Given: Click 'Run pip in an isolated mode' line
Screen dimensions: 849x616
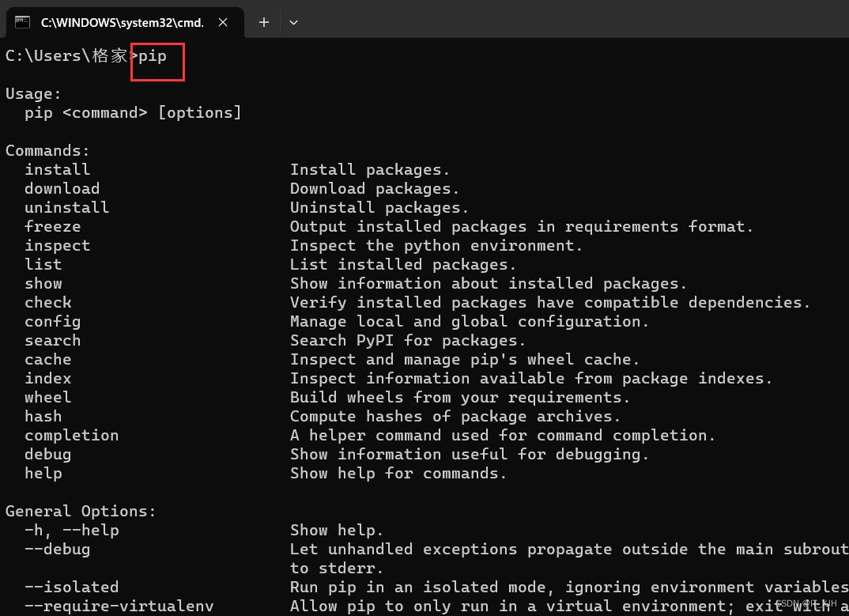Looking at the screenshot, I should [x=570, y=588].
